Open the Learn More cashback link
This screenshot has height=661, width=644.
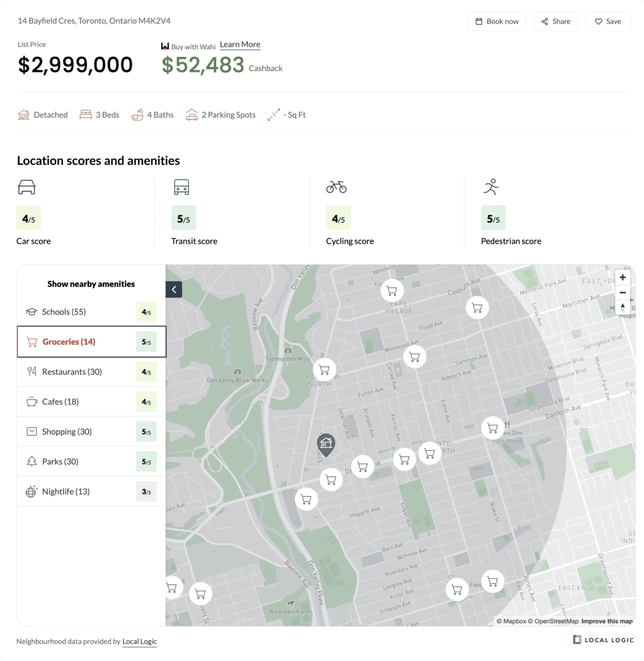[x=240, y=45]
